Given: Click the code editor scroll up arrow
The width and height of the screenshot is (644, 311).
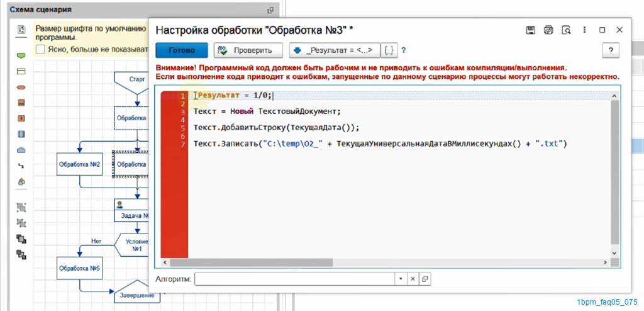Looking at the screenshot, I should [x=614, y=96].
